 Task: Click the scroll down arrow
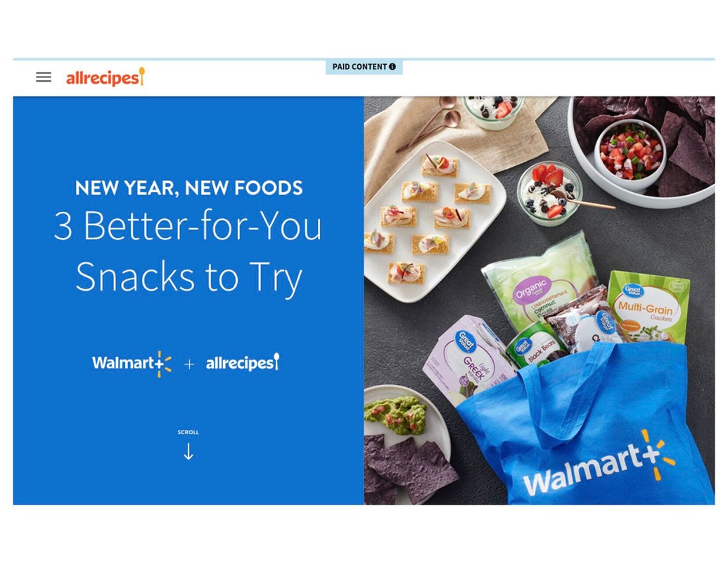(x=188, y=452)
